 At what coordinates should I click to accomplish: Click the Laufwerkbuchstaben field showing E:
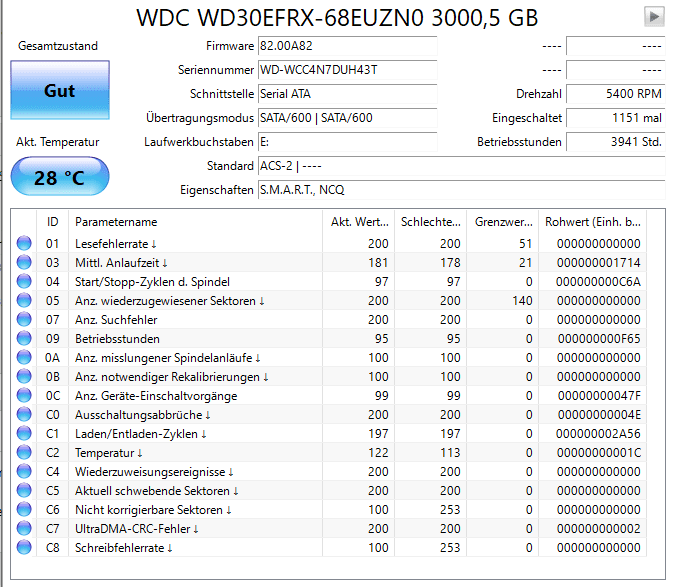(347, 142)
